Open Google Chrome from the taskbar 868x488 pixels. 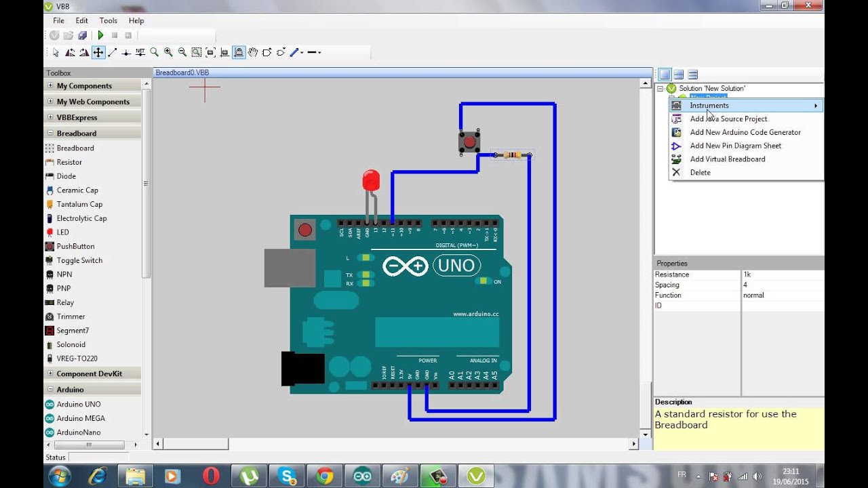[325, 476]
